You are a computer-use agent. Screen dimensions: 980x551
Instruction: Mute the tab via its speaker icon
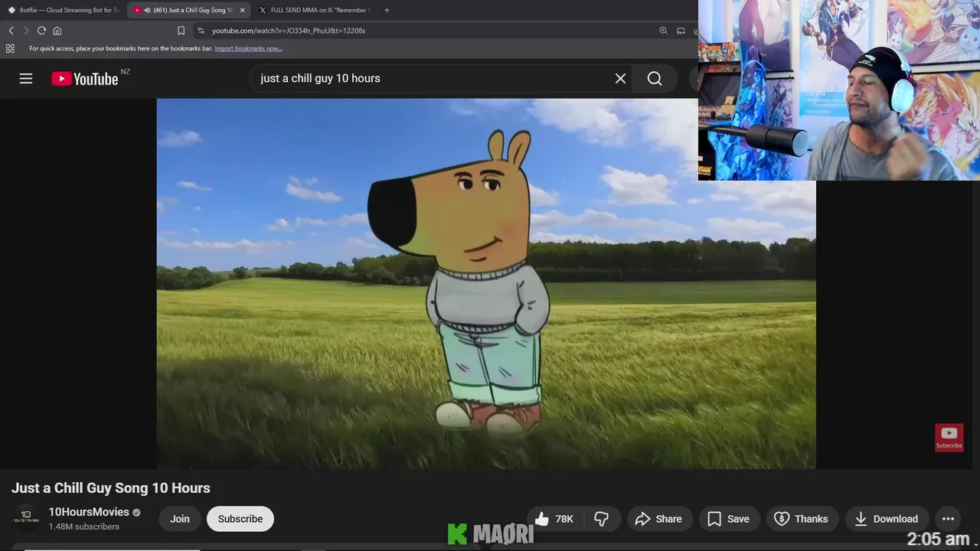tap(146, 10)
